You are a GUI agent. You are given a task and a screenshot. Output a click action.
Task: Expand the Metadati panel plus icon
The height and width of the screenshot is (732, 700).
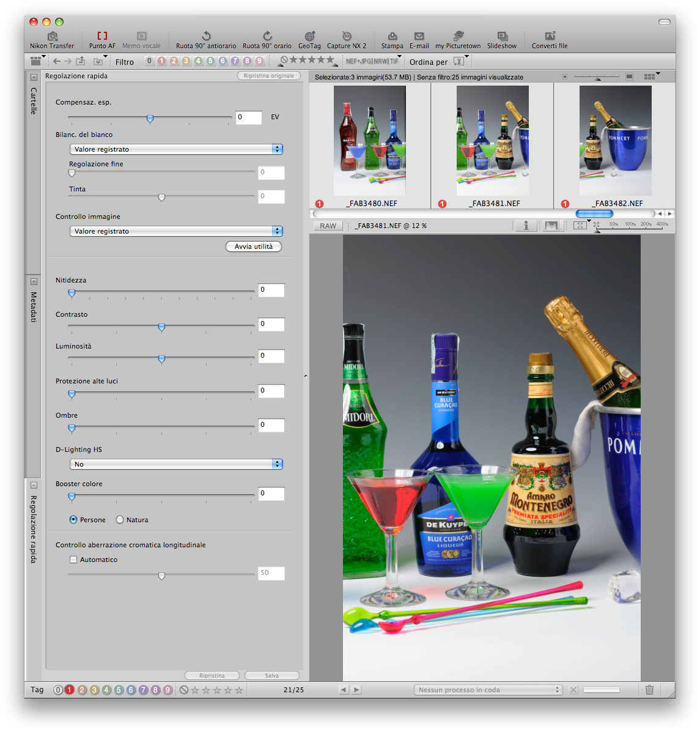click(34, 281)
